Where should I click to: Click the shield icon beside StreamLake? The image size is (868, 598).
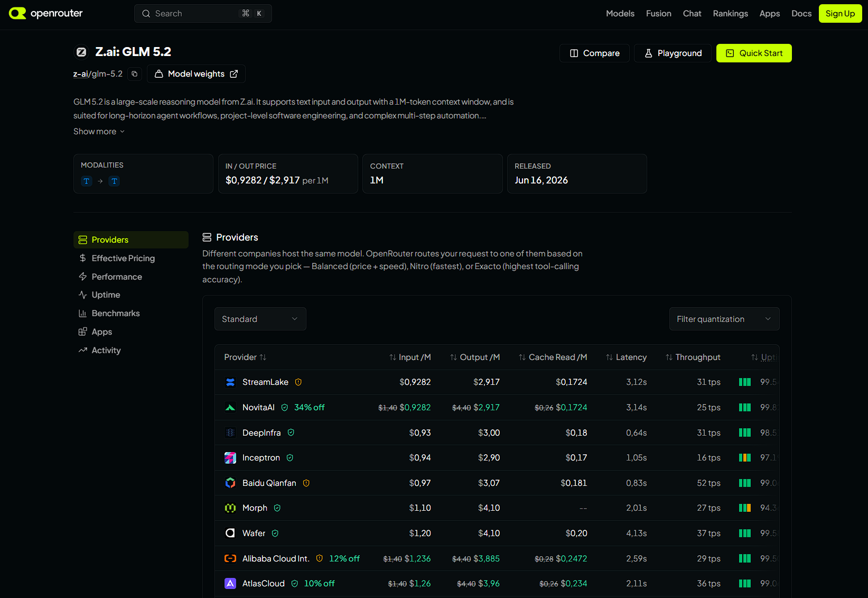tap(298, 382)
